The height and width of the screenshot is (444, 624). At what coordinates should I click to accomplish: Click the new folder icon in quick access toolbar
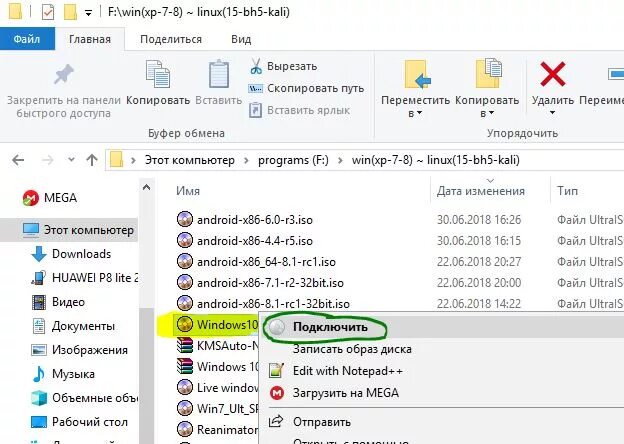coord(70,12)
